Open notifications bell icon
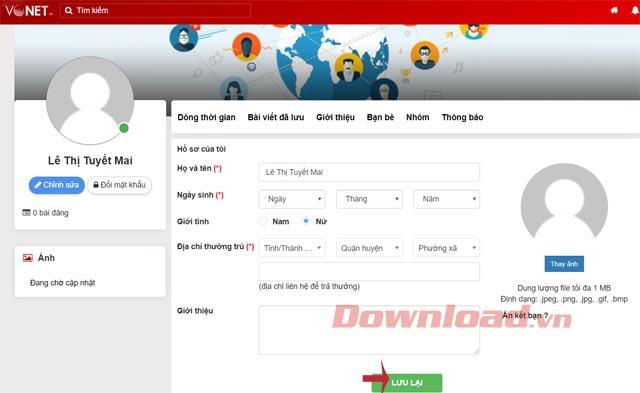The height and width of the screenshot is (393, 640). point(635,10)
